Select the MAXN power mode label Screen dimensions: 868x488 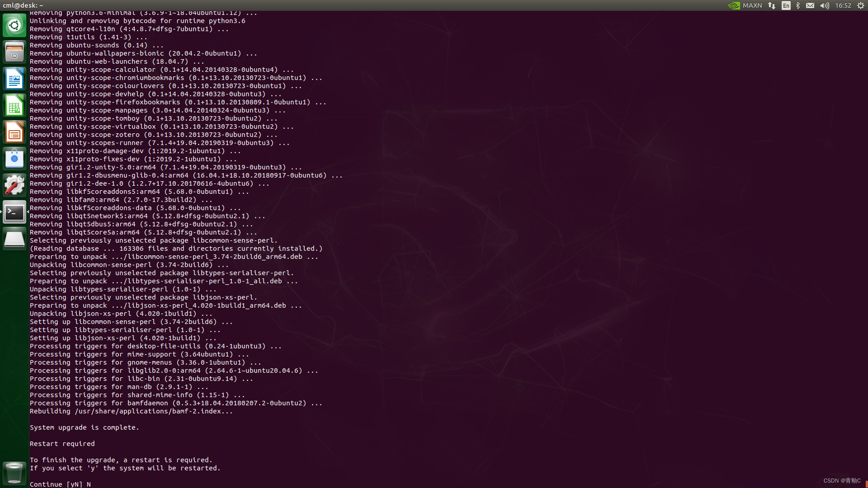752,5
